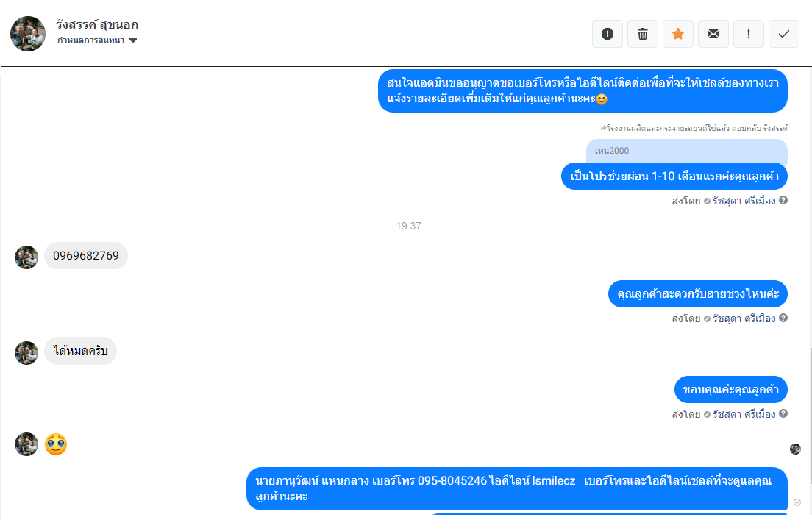Click the small seen-by avatar indicator
812x520 pixels.
pos(795,449)
